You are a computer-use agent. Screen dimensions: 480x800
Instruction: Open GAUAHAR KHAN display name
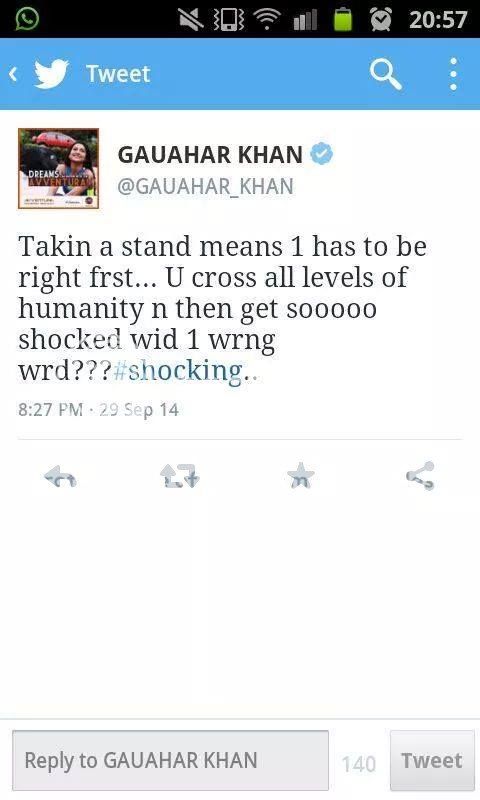pyautogui.click(x=210, y=155)
